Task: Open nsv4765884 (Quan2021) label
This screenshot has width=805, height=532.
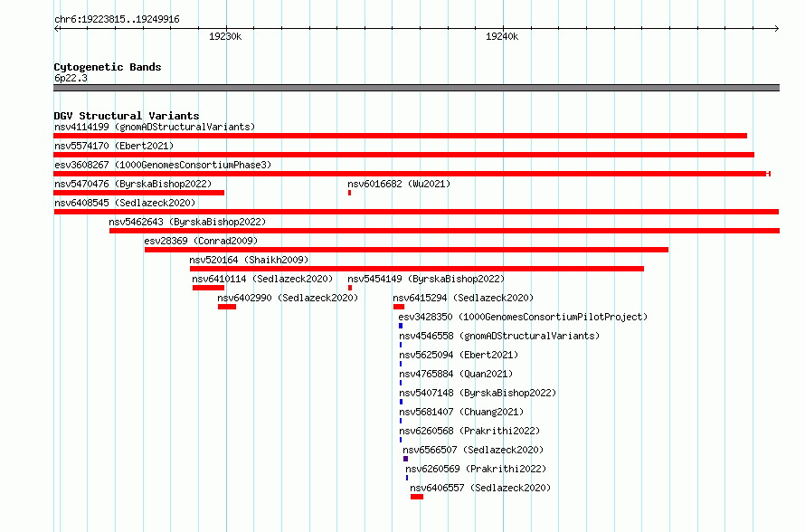Action: coord(456,374)
